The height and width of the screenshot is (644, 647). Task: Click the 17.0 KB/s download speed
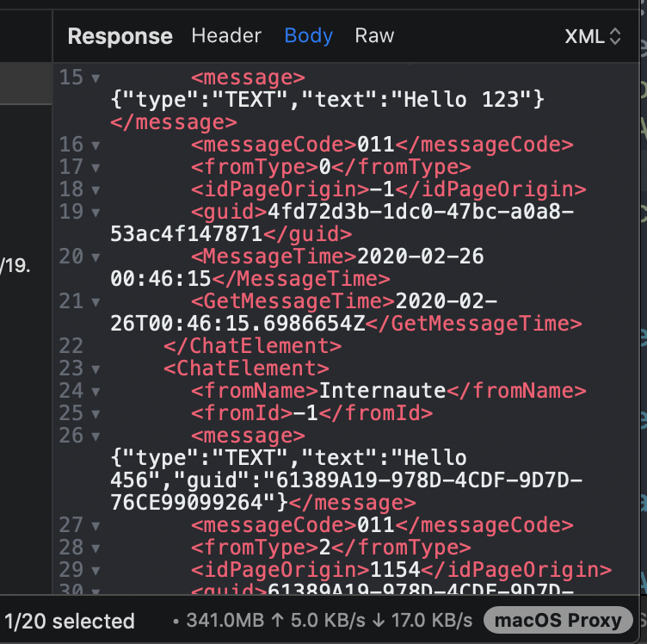click(x=432, y=620)
